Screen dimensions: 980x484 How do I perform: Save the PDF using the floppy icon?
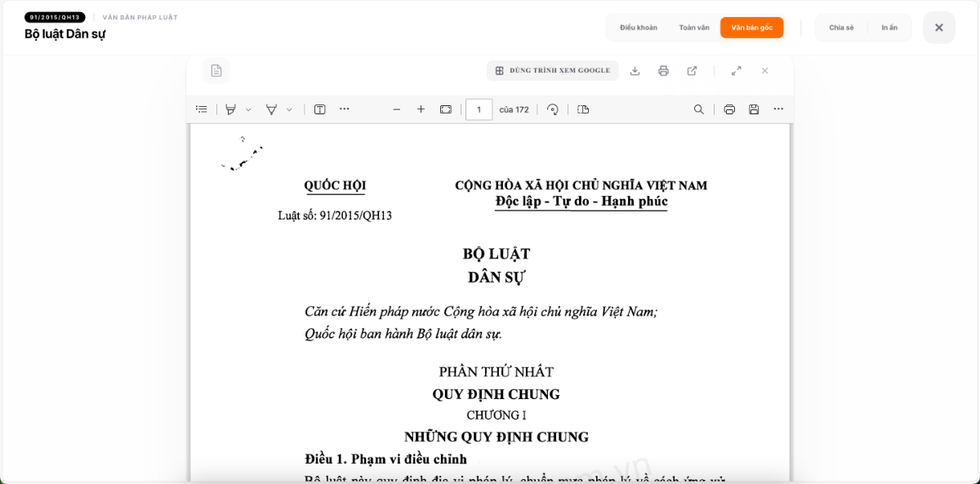click(754, 109)
